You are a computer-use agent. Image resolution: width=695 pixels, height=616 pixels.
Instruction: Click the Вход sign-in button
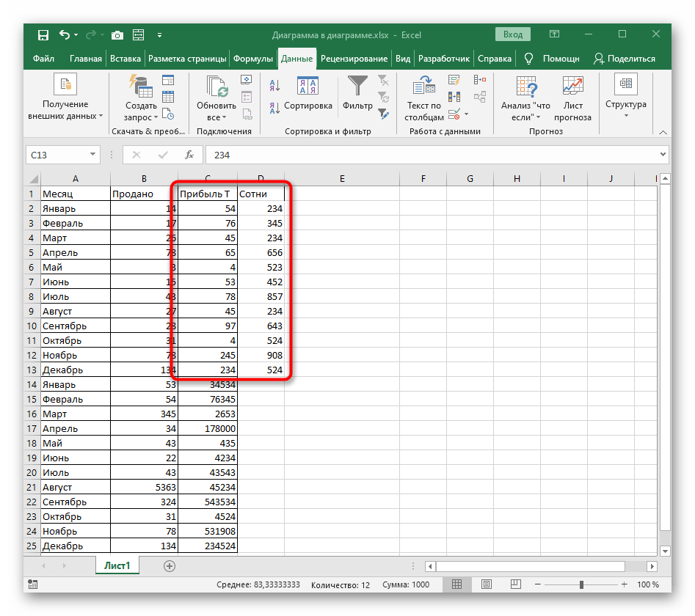pos(513,34)
